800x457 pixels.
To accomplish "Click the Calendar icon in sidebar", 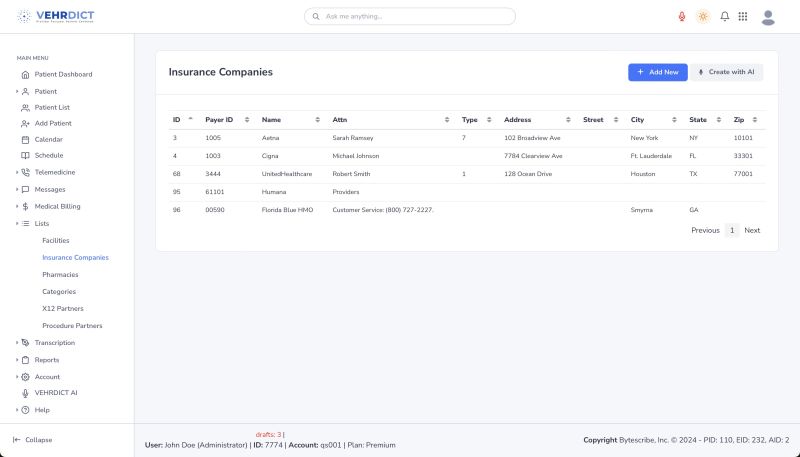I will [25, 140].
